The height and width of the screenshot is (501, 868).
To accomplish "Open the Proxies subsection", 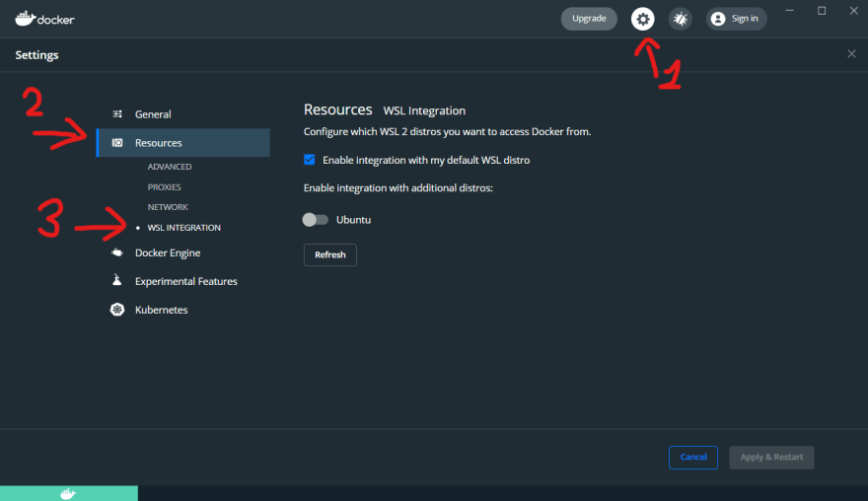I will click(x=165, y=187).
